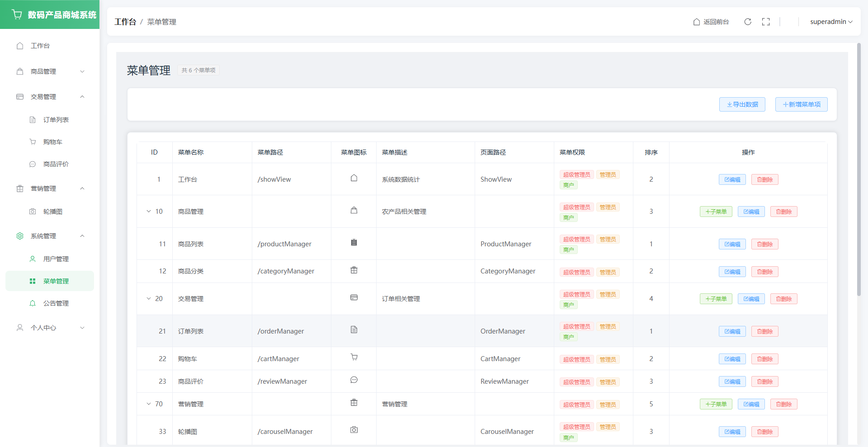This screenshot has height=447, width=868.
Task: Click the cart icon in 购物车 row
Action: [354, 358]
